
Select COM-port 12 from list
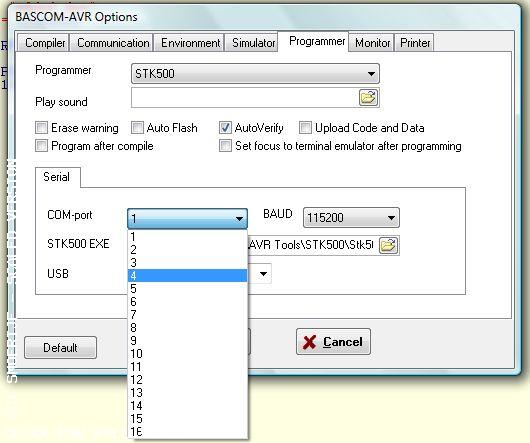tap(188, 379)
